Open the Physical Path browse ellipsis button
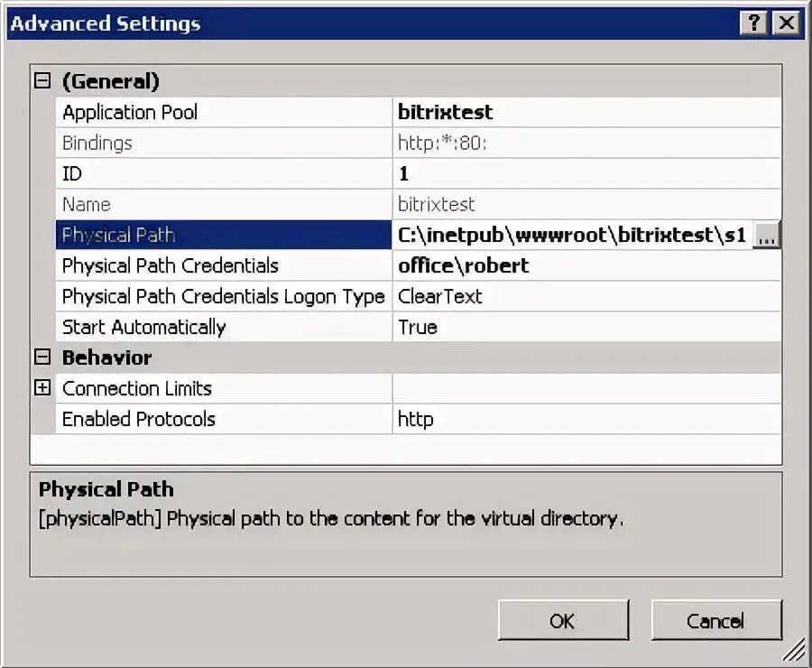This screenshot has width=812, height=668. 766,236
